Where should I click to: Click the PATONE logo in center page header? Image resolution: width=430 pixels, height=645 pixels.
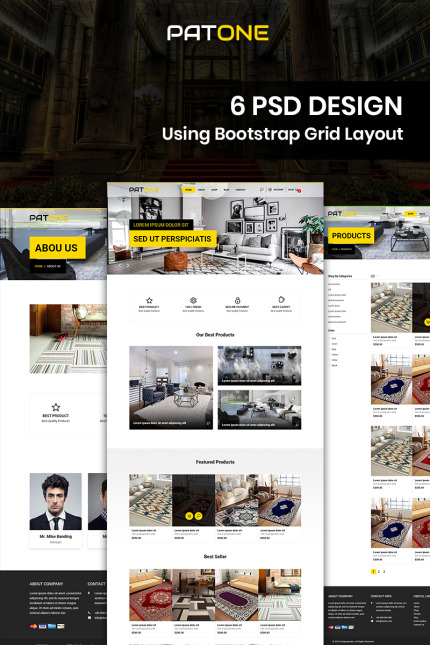coord(144,190)
